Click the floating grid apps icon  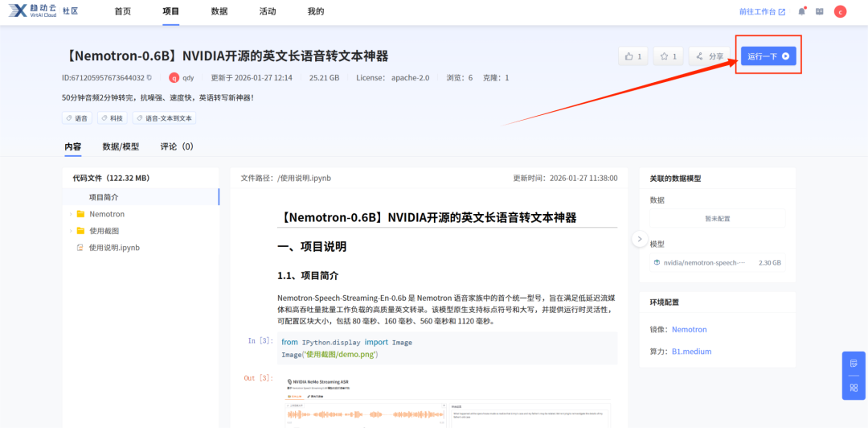[x=854, y=388]
